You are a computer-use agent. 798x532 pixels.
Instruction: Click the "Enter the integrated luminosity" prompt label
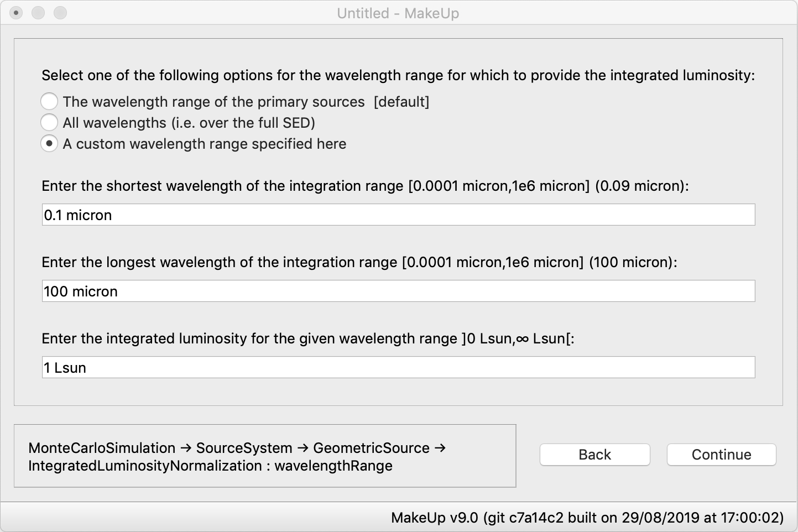tap(308, 338)
